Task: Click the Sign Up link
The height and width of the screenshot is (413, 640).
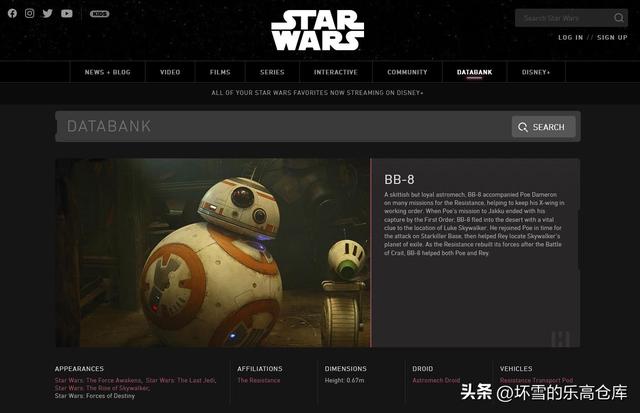Action: point(612,38)
